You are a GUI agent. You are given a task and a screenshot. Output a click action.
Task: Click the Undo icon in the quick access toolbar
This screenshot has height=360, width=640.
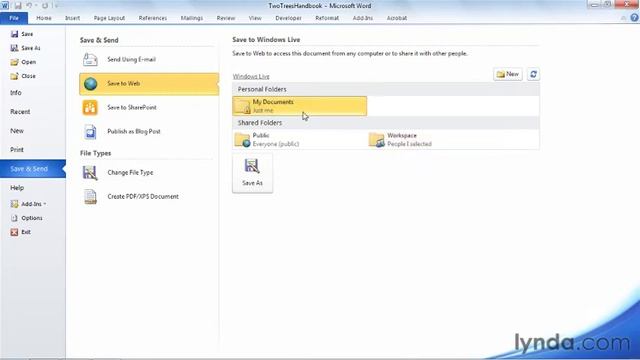tap(29, 6)
